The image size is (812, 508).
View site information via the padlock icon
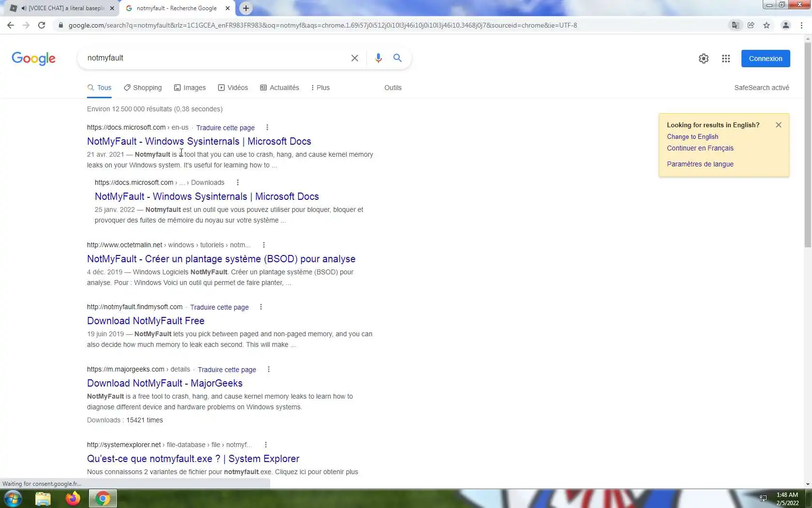tap(60, 25)
